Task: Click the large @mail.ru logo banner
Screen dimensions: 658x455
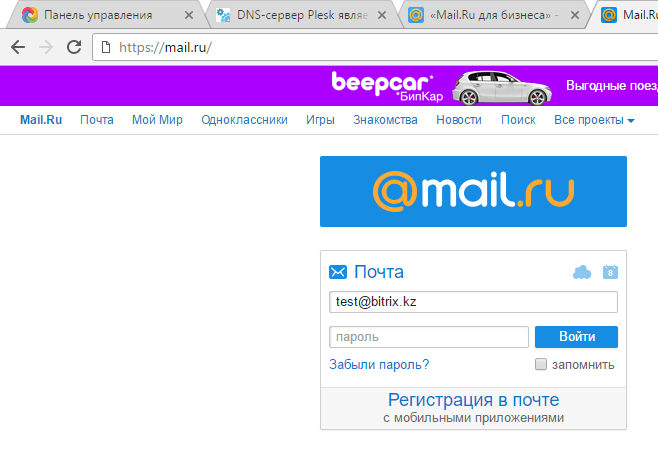Action: coord(473,191)
